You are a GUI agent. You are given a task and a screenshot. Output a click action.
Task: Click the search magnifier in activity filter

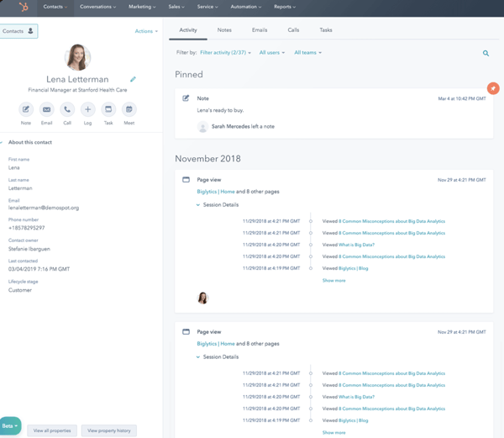coord(486,53)
